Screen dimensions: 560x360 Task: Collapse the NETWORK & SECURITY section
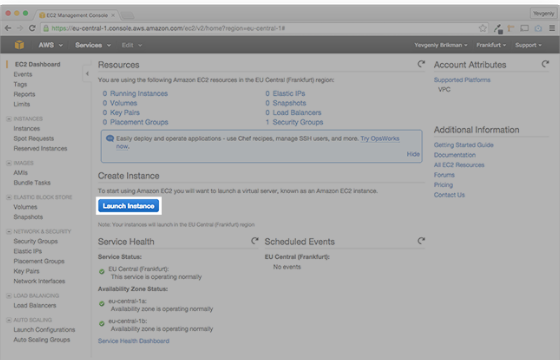(9, 231)
